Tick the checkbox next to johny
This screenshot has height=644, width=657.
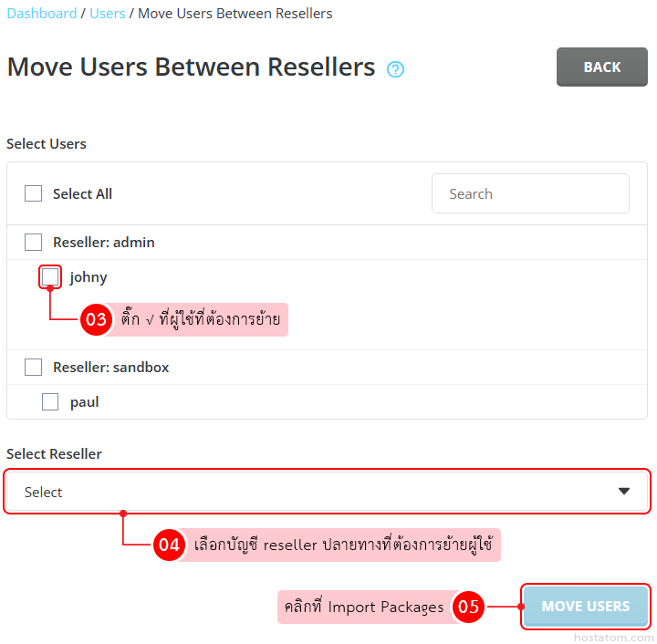click(51, 276)
